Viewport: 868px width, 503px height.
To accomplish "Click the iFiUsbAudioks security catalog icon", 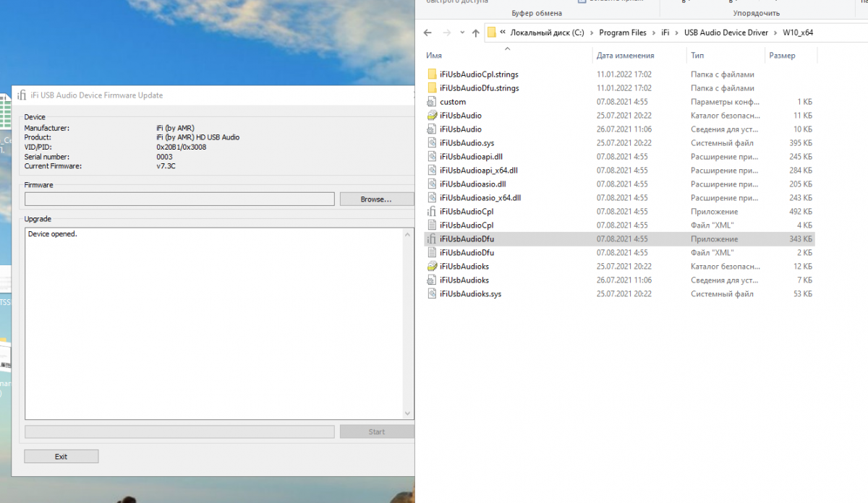I will point(432,267).
